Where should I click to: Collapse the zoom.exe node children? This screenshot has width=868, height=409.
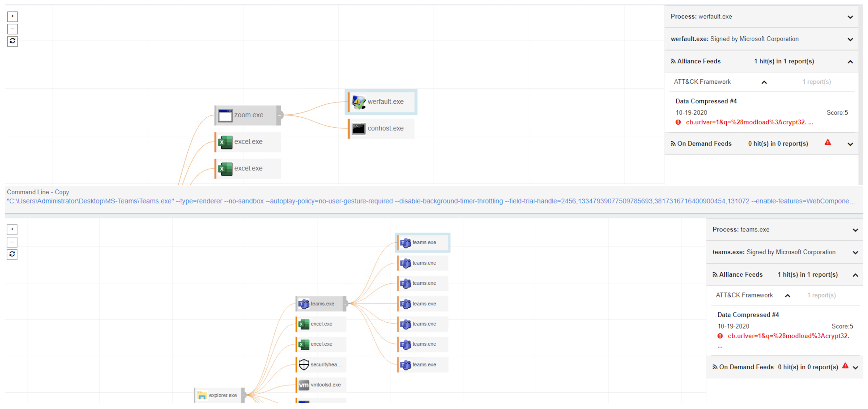tap(279, 115)
